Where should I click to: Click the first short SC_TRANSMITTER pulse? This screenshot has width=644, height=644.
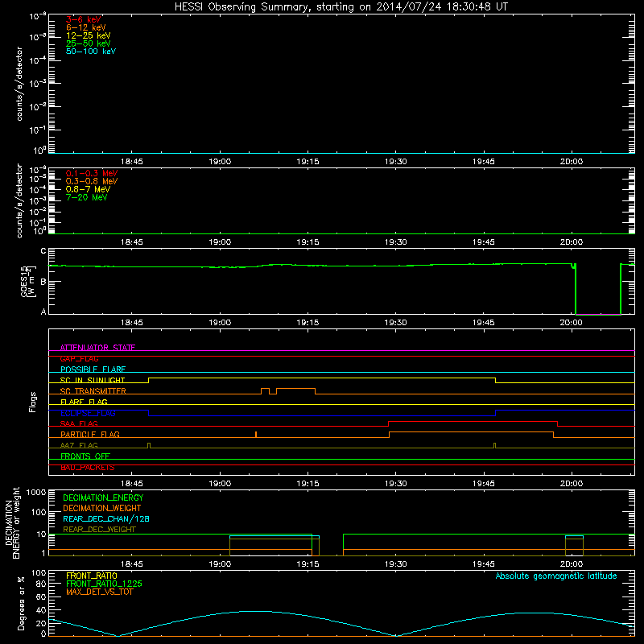pos(266,390)
